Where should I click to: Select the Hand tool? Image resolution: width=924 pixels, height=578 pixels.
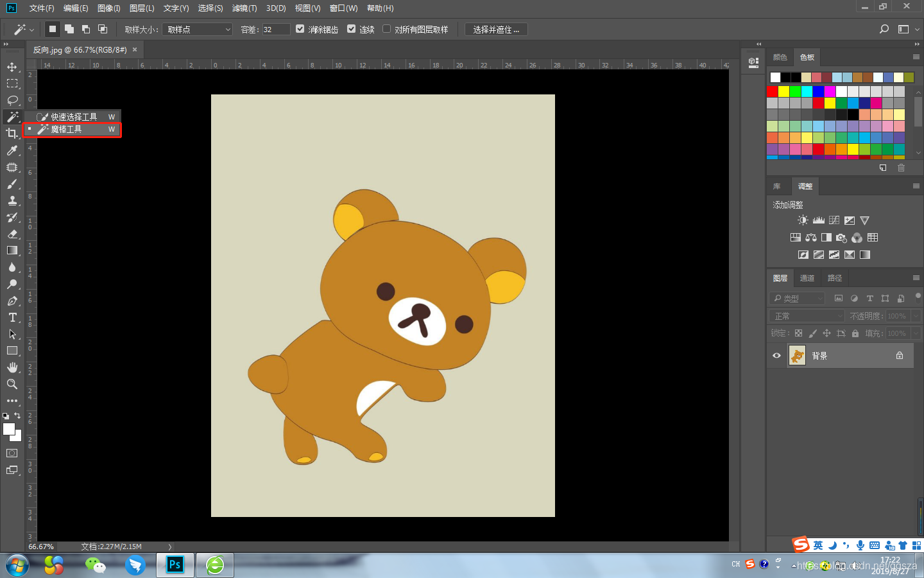pos(12,367)
